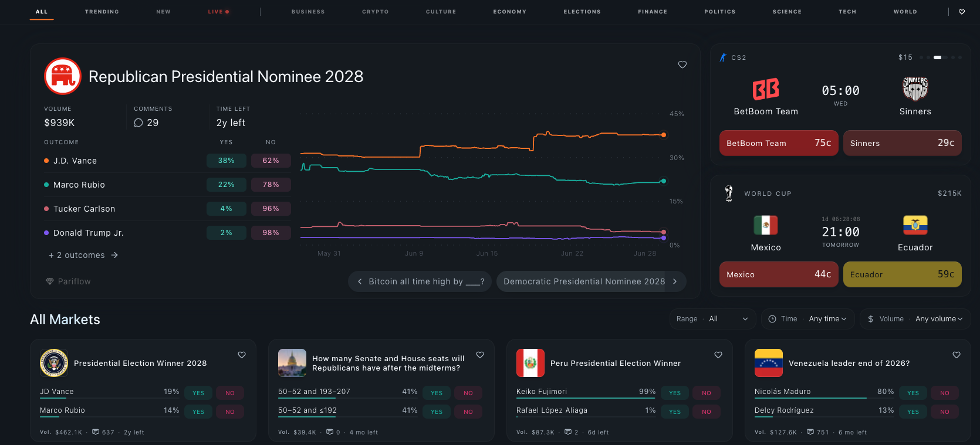
Task: Open the Elections category
Action: [x=582, y=12]
